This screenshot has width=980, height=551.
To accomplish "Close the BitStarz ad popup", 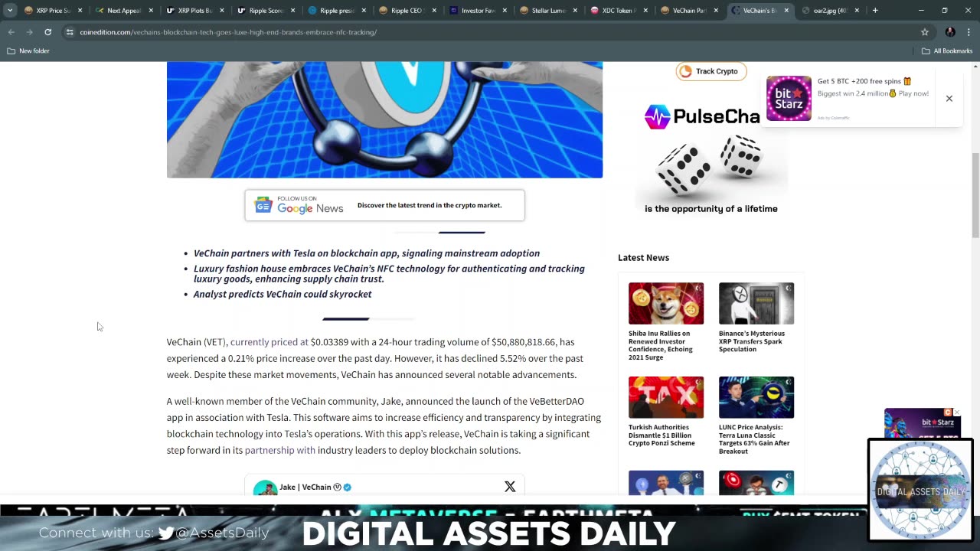I will pos(949,99).
